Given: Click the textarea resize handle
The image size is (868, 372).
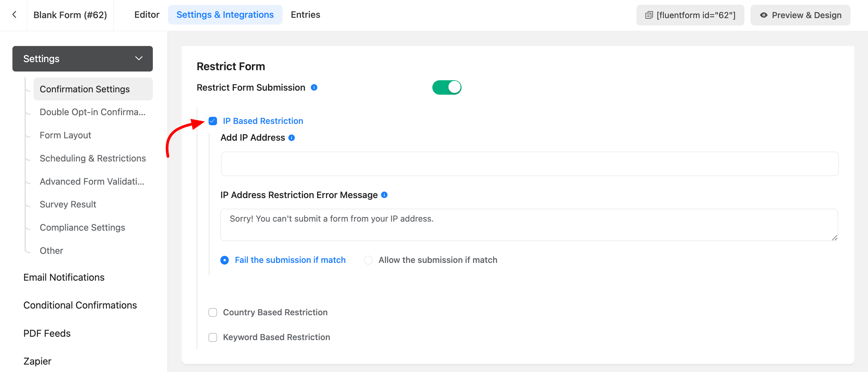Looking at the screenshot, I should 834,238.
